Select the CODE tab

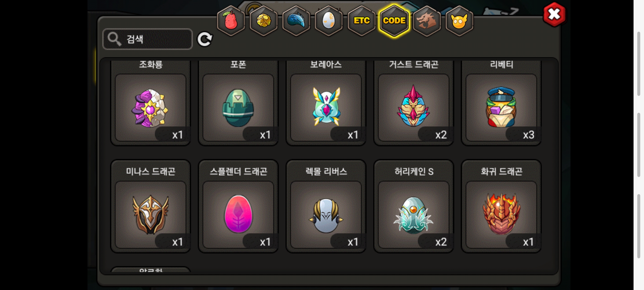(394, 20)
